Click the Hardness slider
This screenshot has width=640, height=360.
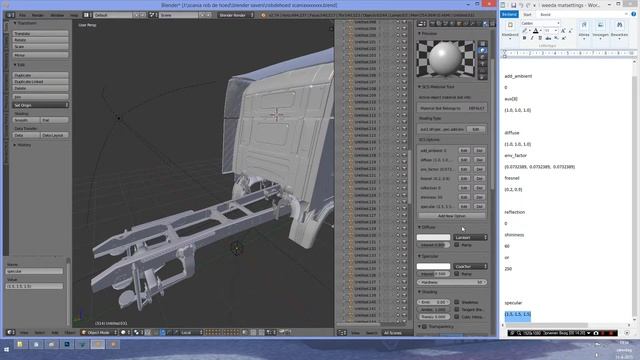click(452, 282)
